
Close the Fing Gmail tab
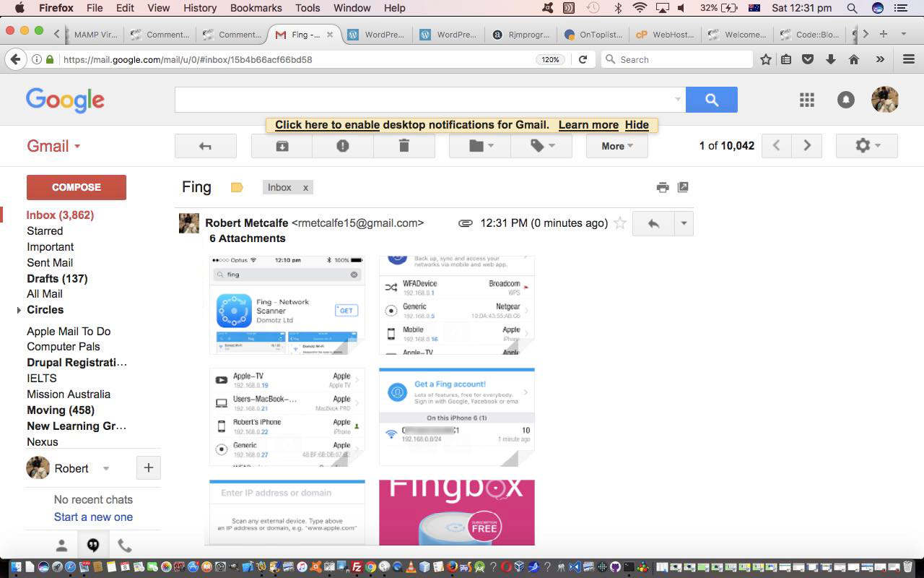[x=330, y=35]
